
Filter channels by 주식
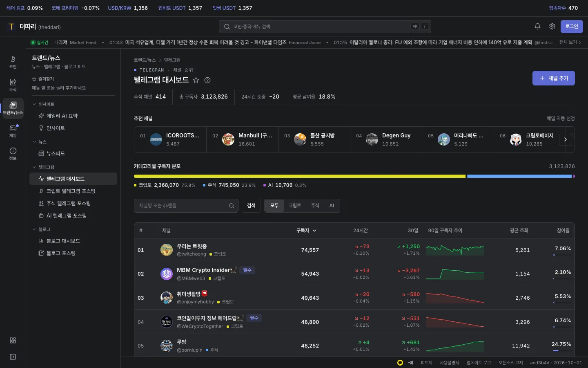tap(315, 206)
